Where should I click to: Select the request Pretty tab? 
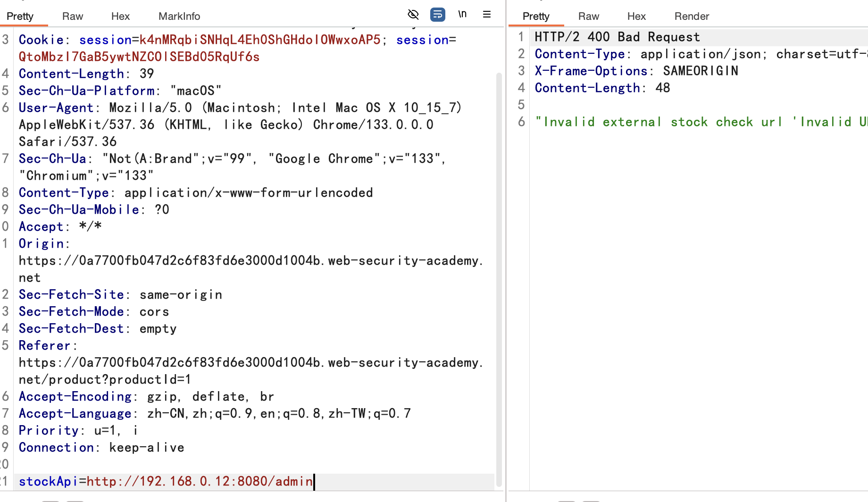(20, 17)
